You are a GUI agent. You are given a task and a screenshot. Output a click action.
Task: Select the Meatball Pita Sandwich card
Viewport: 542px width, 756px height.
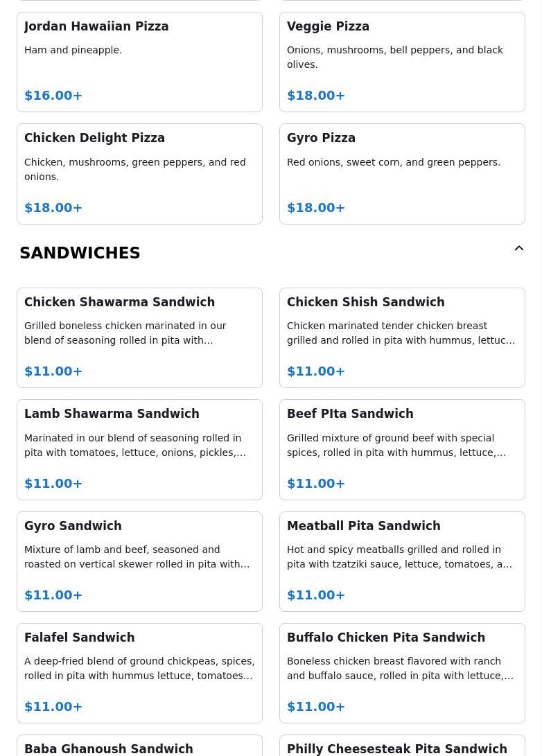(x=402, y=562)
